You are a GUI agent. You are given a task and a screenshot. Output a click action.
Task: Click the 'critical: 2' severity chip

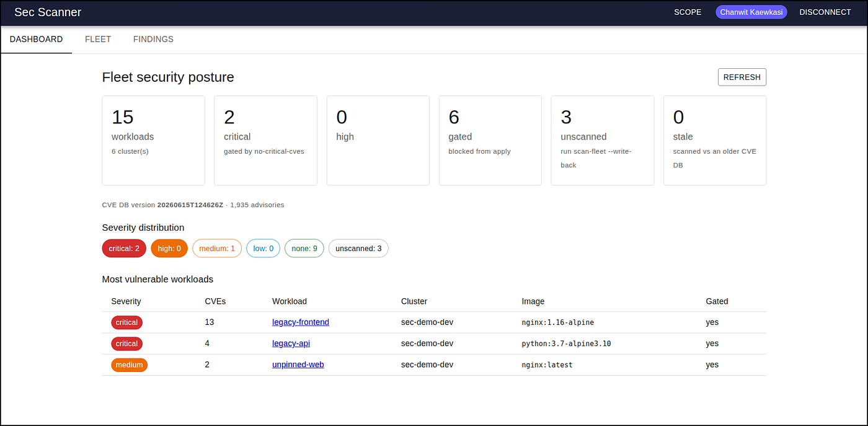point(124,249)
